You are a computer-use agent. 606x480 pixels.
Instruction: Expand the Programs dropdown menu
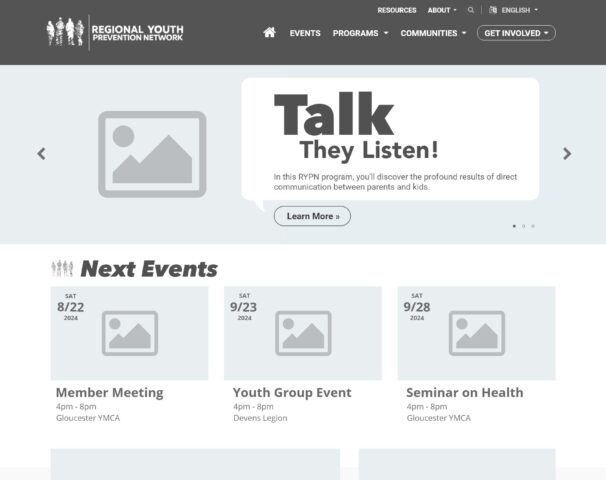point(360,33)
